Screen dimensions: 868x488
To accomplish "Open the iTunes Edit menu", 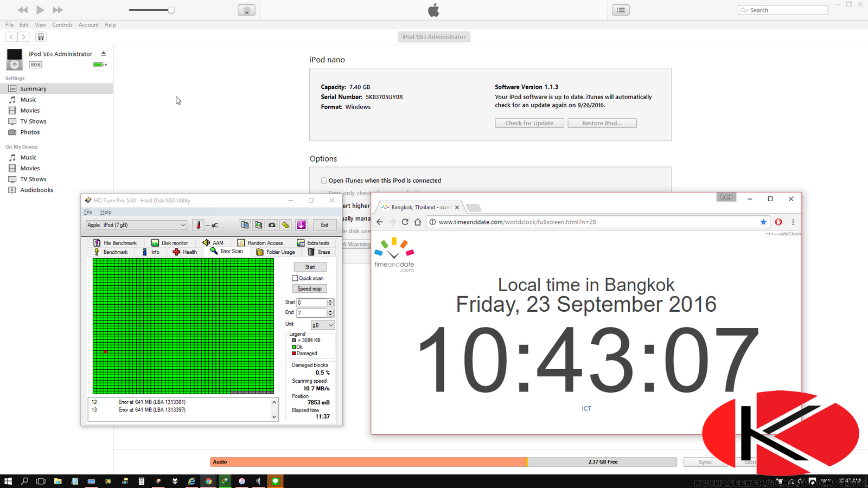I will [x=24, y=25].
